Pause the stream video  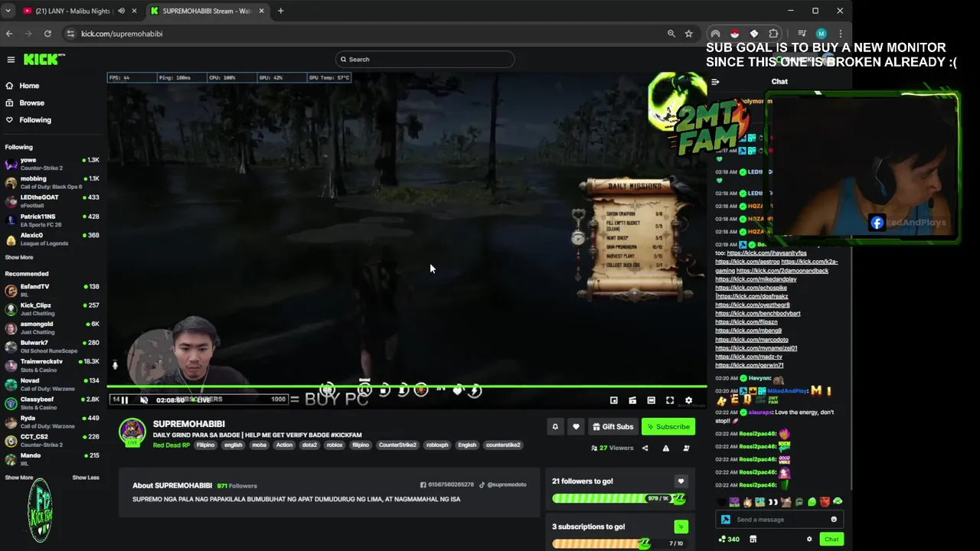[125, 400]
